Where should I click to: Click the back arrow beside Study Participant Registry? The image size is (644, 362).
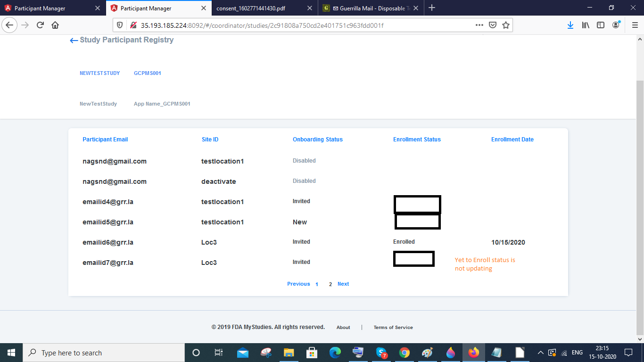(74, 41)
